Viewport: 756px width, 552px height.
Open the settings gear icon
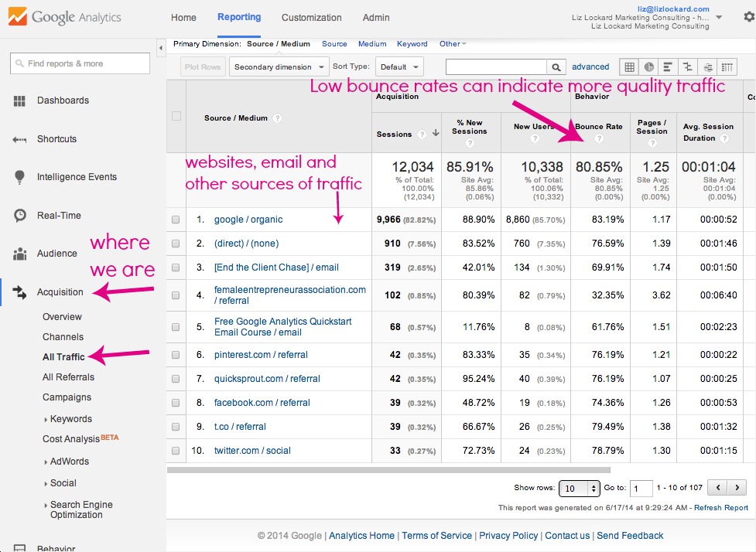click(749, 17)
